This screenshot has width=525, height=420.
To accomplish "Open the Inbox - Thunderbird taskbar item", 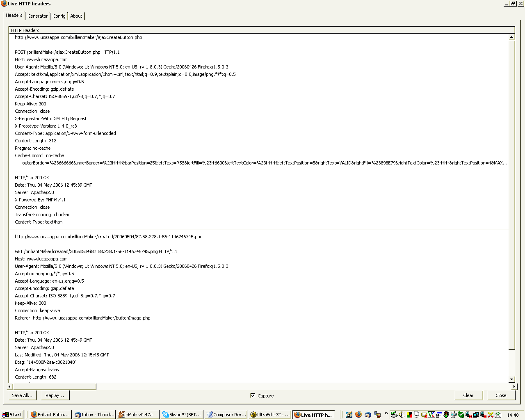I will 94,415.
